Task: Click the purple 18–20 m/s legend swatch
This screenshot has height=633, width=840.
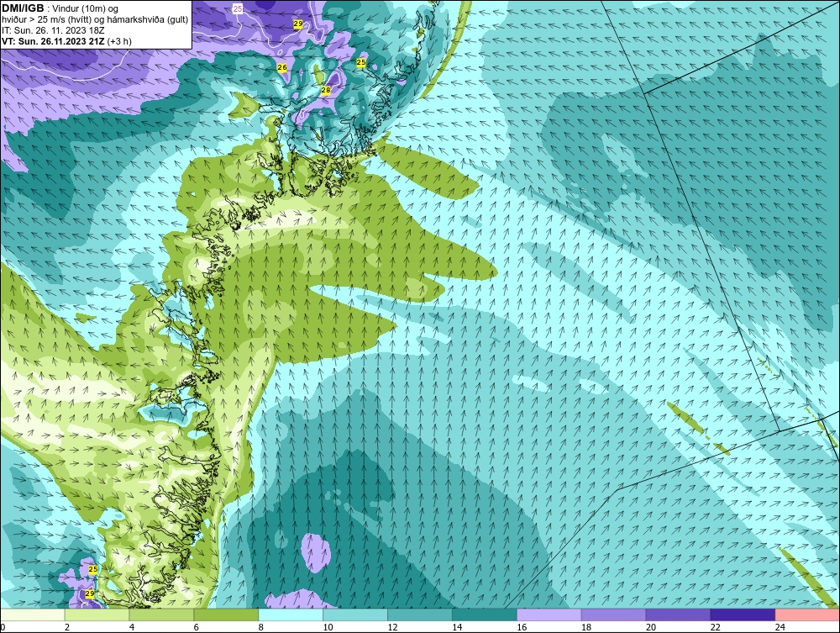Action: (x=613, y=615)
